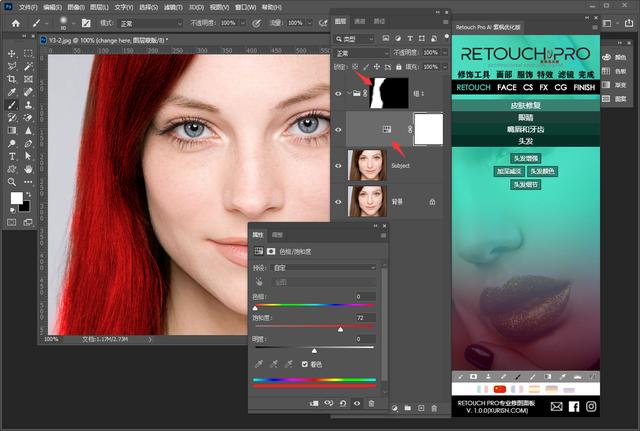Click the 头发增强 button
Screen dimensions: 640x431
tap(525, 158)
